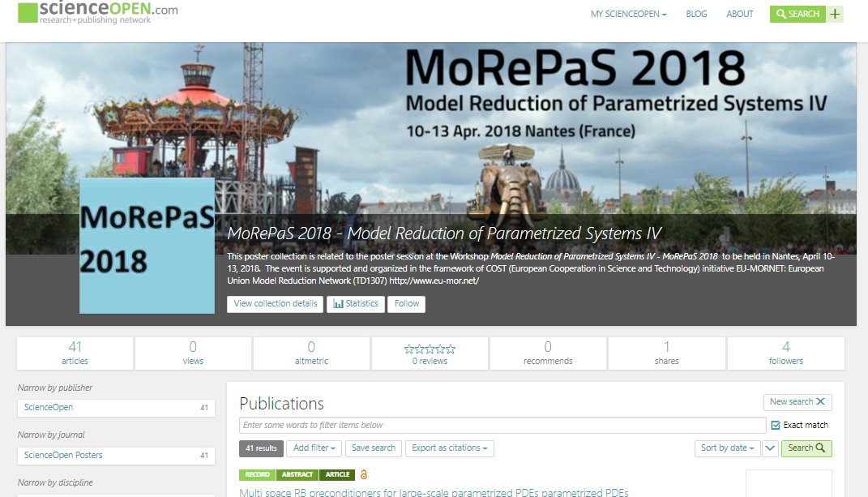Select the 0 views stat tab
This screenshot has width=868, height=497.
click(x=193, y=353)
